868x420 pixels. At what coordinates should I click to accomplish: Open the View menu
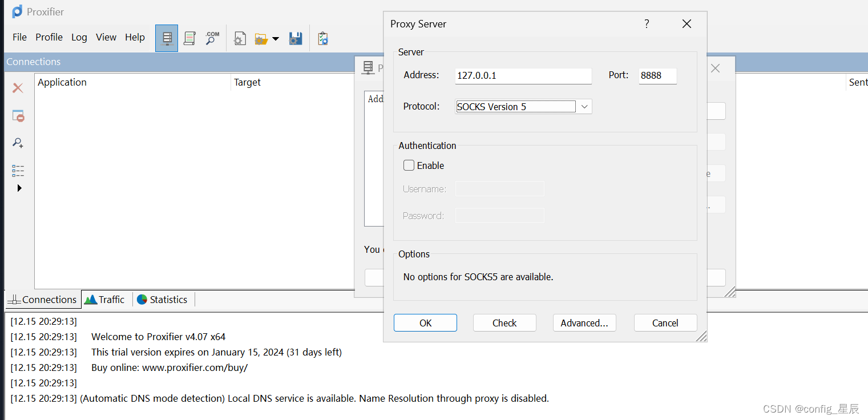point(106,37)
